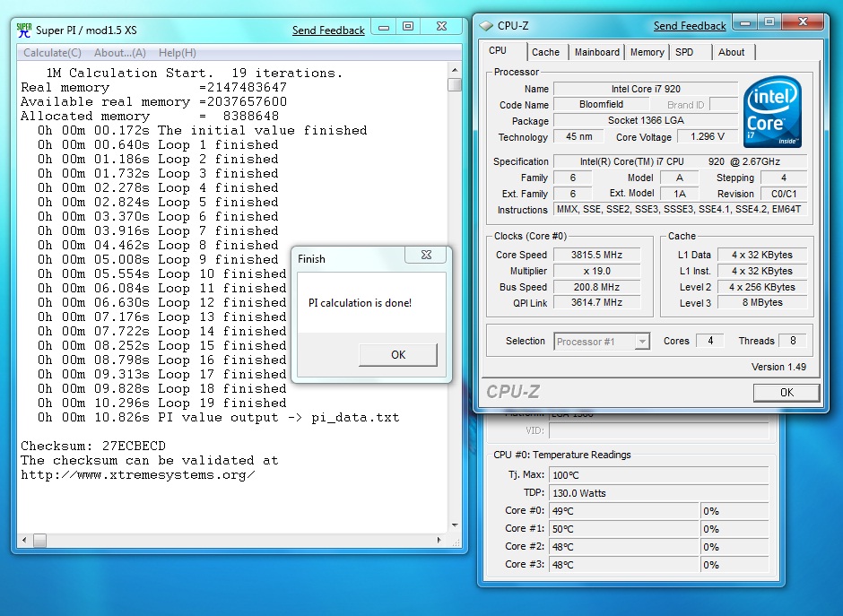Image resolution: width=843 pixels, height=616 pixels.
Task: Click the Package value Socket 1366 LGA
Action: (646, 121)
